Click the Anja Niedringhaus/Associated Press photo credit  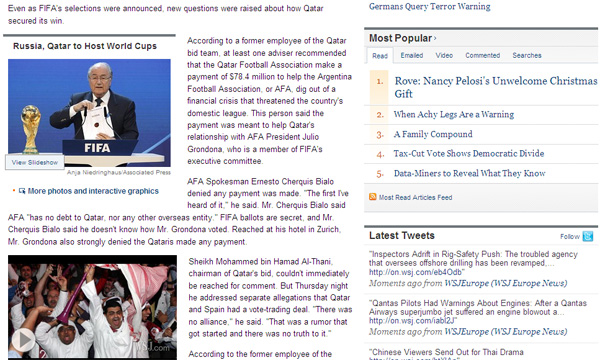click(119, 173)
